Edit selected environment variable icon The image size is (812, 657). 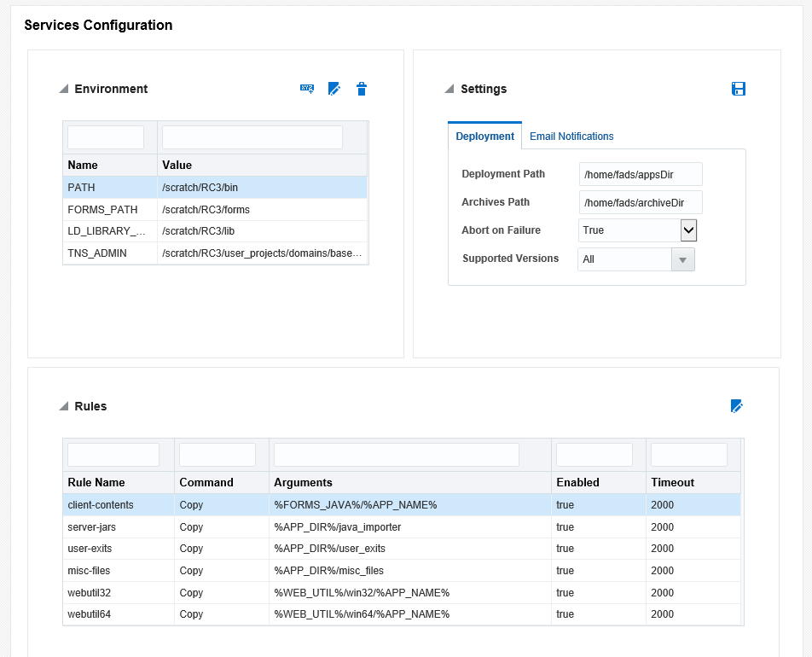coord(334,89)
